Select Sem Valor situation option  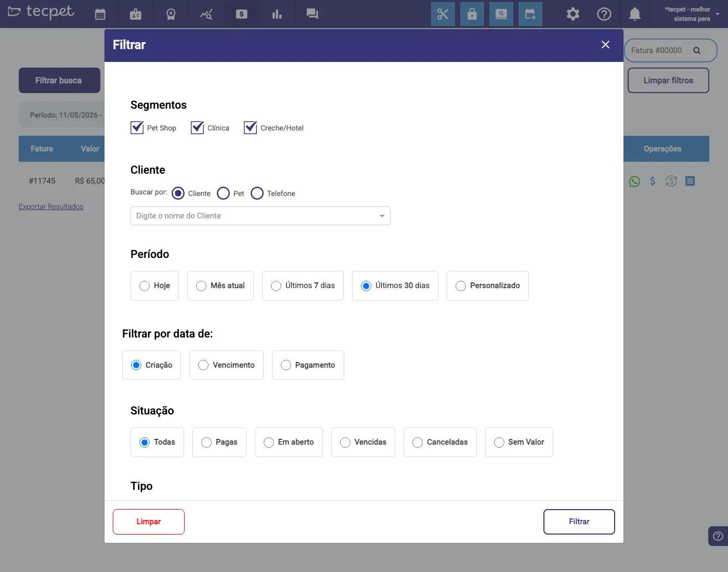click(x=519, y=442)
